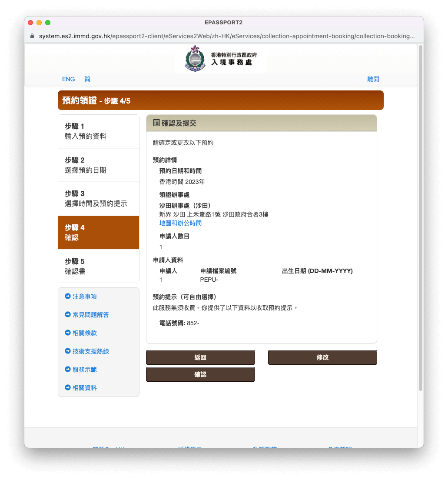Click the 電話號碼: 852- text

coord(179,323)
